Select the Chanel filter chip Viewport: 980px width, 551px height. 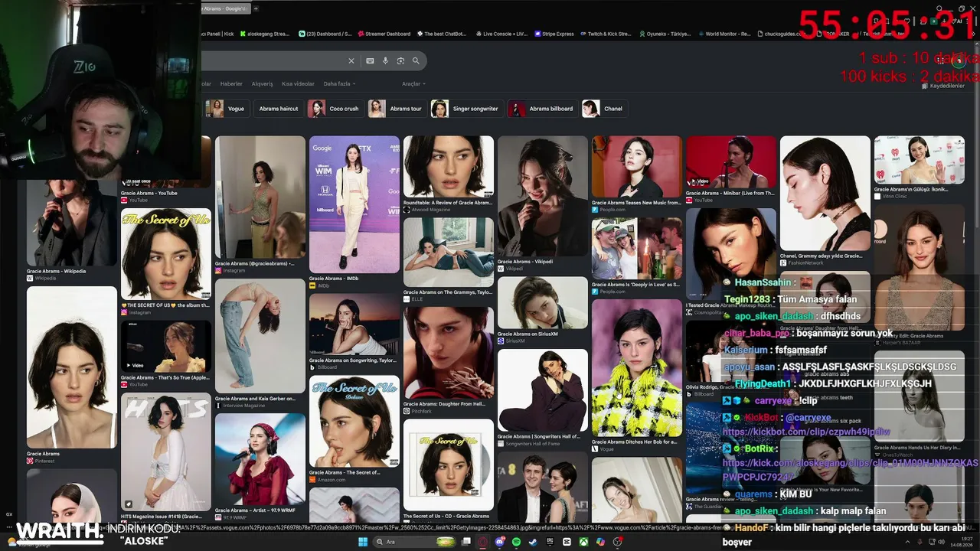point(604,109)
